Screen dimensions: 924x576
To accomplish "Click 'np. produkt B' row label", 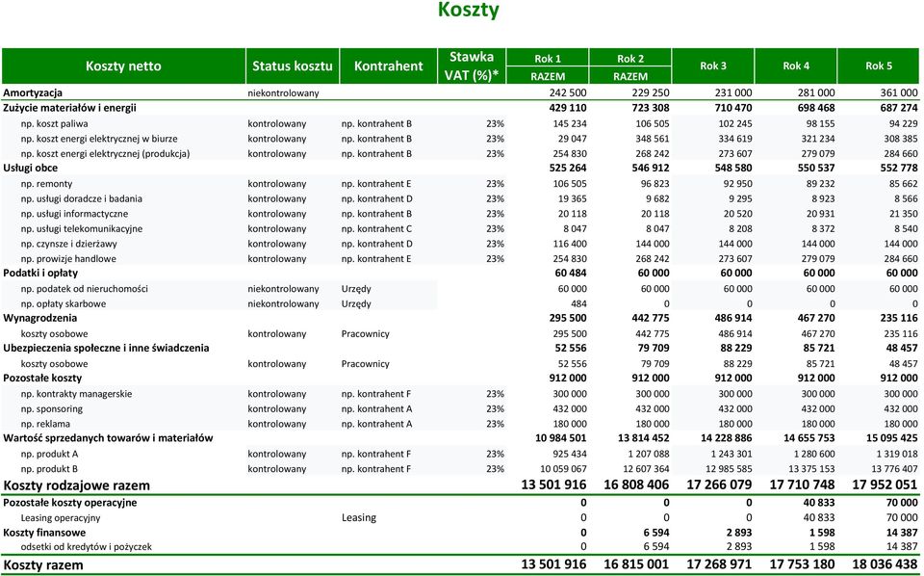I will pos(49,469).
